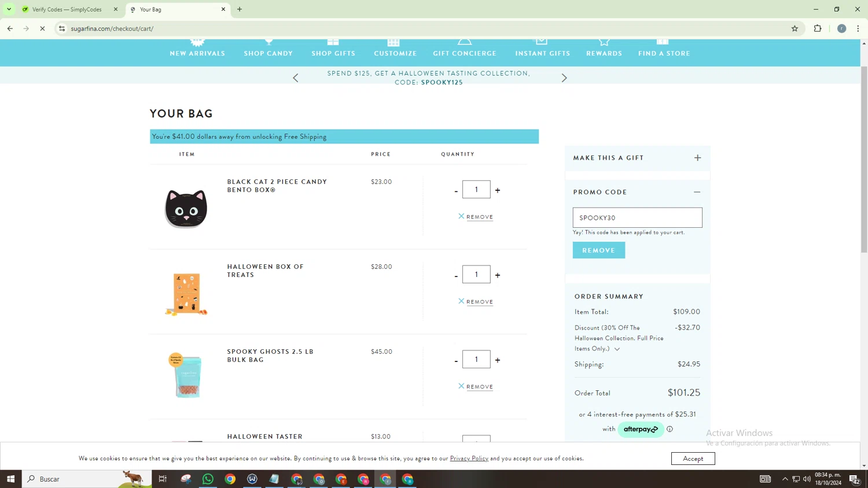Open the Chrome profile avatar

tap(841, 28)
